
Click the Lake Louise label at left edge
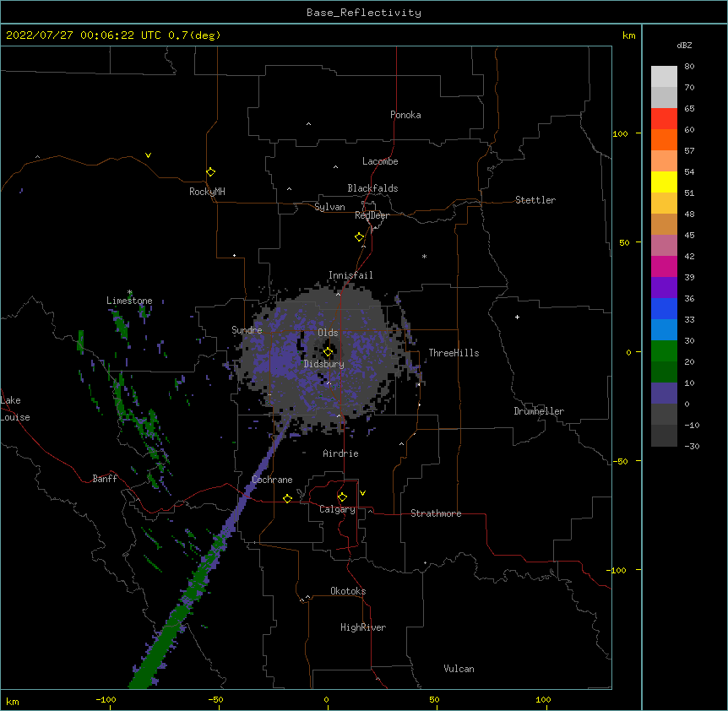tap(15, 409)
